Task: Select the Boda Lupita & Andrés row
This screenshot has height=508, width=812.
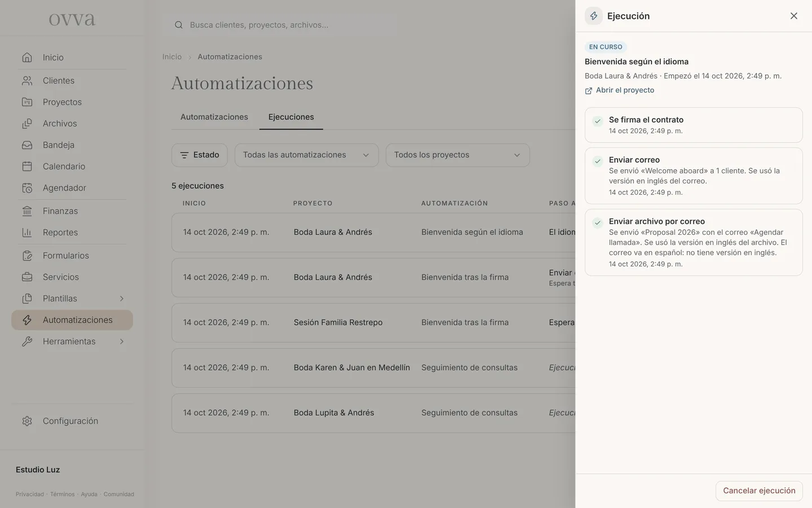Action: (373, 413)
